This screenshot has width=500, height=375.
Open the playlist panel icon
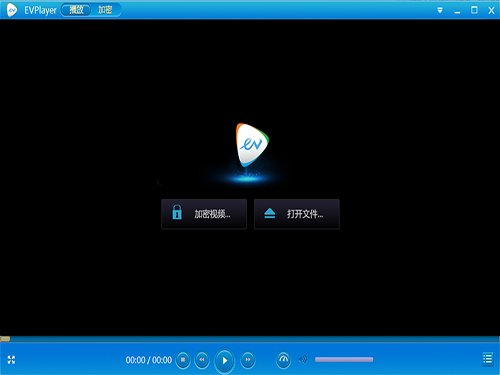pyautogui.click(x=488, y=359)
